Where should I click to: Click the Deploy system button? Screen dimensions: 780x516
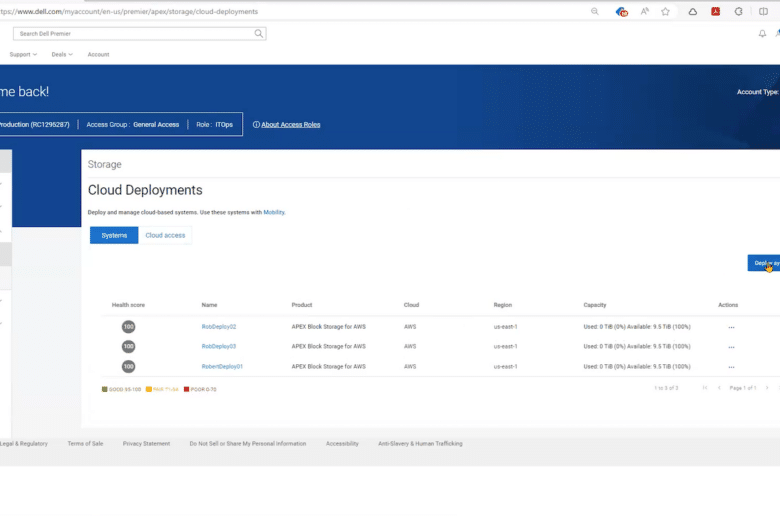[764, 263]
